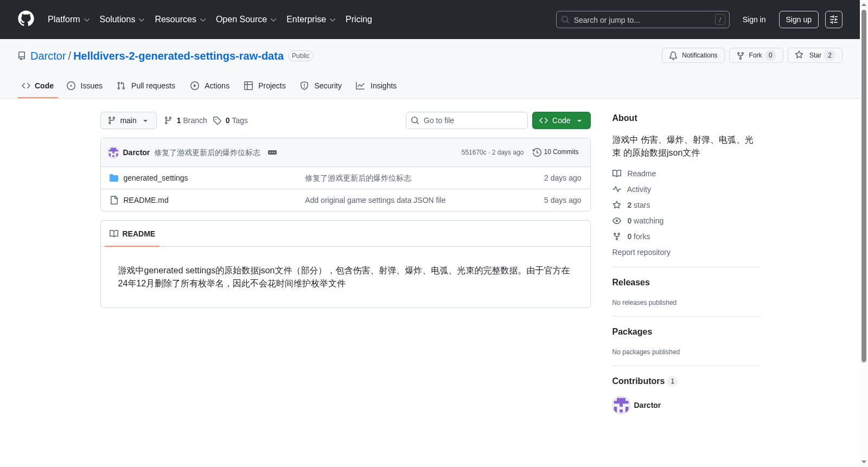Open the README.md file
The height and width of the screenshot is (467, 868).
(x=146, y=200)
